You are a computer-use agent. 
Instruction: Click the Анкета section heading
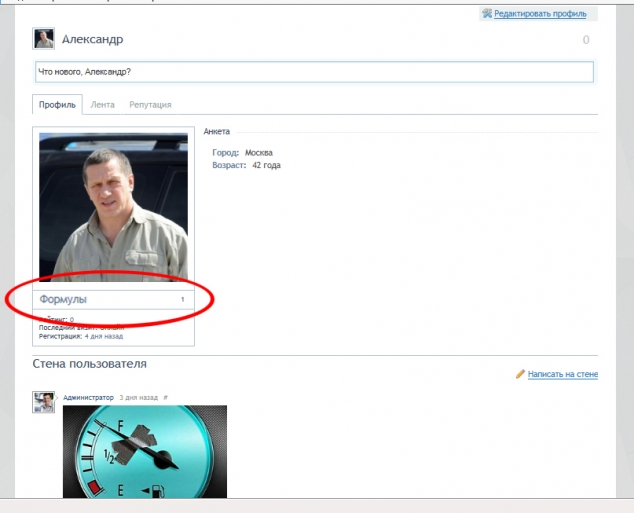coord(217,131)
